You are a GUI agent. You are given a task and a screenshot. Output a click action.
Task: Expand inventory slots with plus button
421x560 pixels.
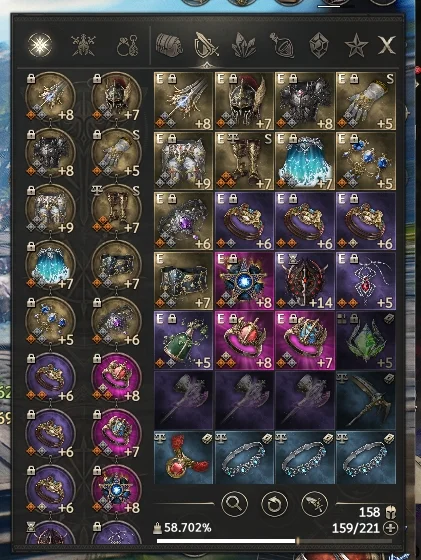(390, 528)
